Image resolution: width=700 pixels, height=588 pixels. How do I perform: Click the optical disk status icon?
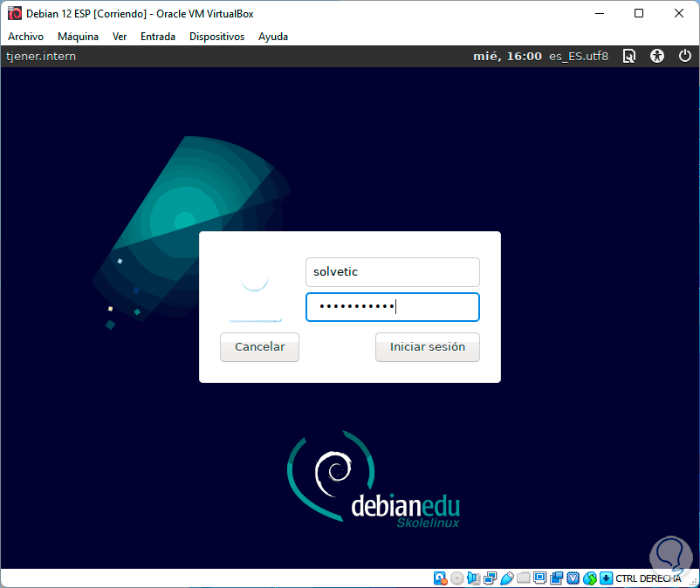click(x=456, y=578)
